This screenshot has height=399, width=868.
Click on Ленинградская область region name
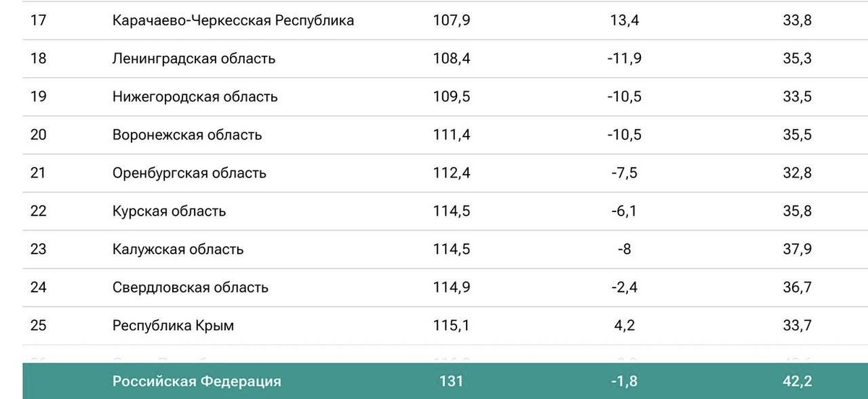coord(194,59)
